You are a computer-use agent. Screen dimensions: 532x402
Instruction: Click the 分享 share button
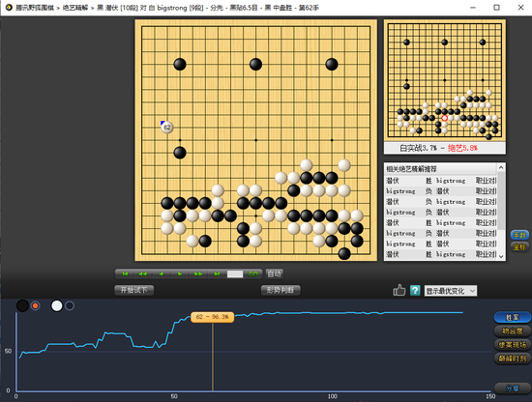coord(513,388)
